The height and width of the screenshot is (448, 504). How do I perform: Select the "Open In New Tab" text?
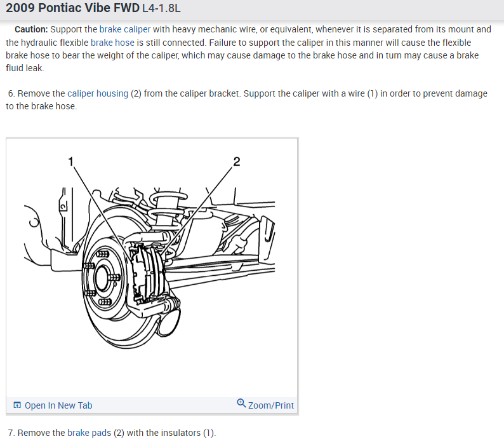(58, 405)
